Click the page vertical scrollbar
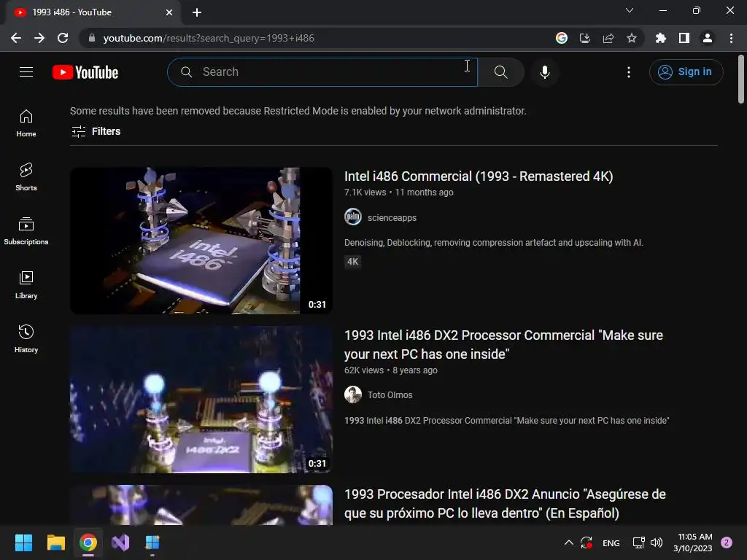The image size is (747, 560). 741,79
